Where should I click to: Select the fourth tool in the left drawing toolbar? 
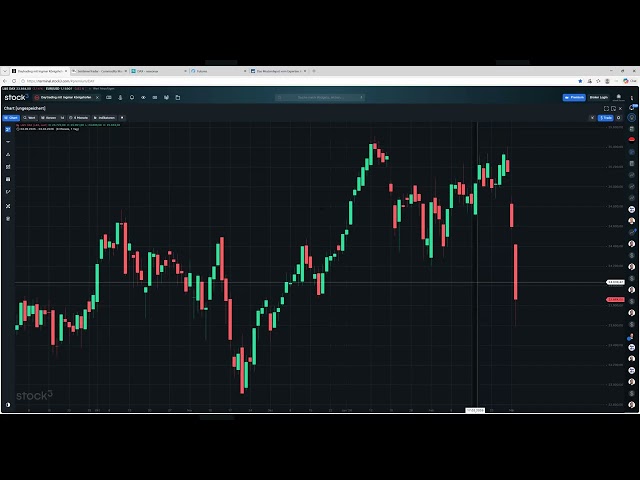click(x=8, y=167)
